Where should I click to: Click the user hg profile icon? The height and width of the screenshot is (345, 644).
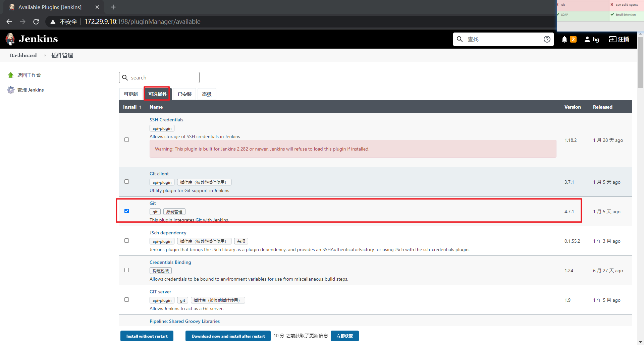pos(587,39)
